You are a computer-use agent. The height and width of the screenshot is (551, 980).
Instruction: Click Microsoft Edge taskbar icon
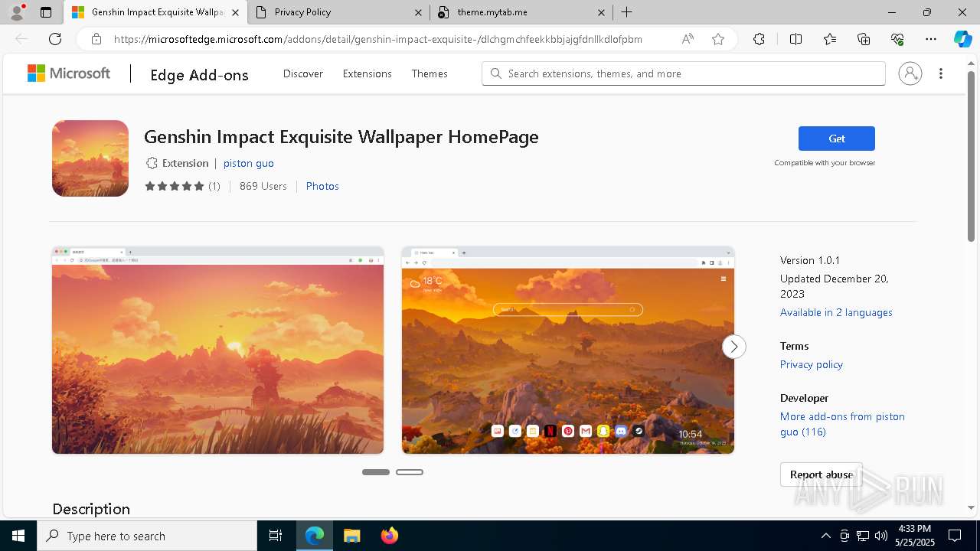click(315, 536)
